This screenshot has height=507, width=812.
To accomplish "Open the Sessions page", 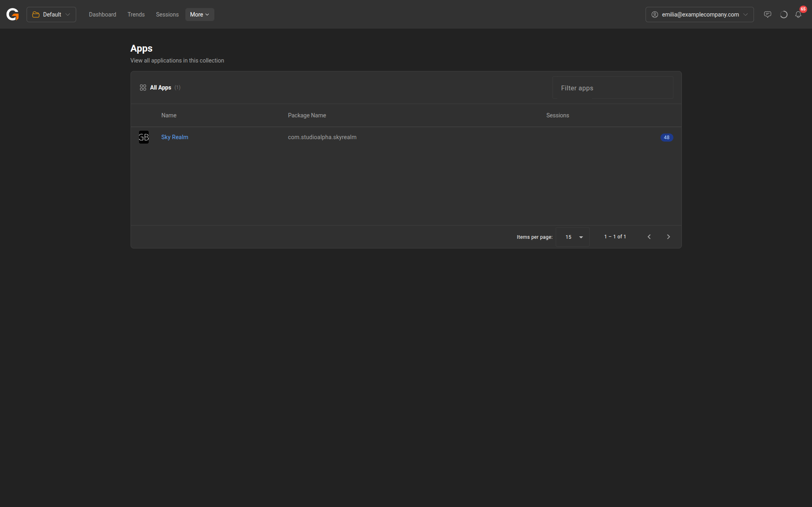I will point(167,15).
